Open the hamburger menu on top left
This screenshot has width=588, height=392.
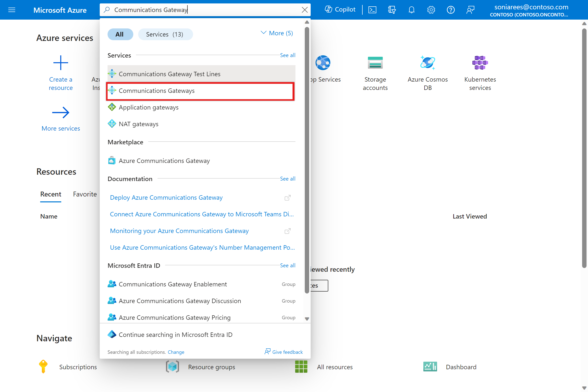(x=11, y=10)
